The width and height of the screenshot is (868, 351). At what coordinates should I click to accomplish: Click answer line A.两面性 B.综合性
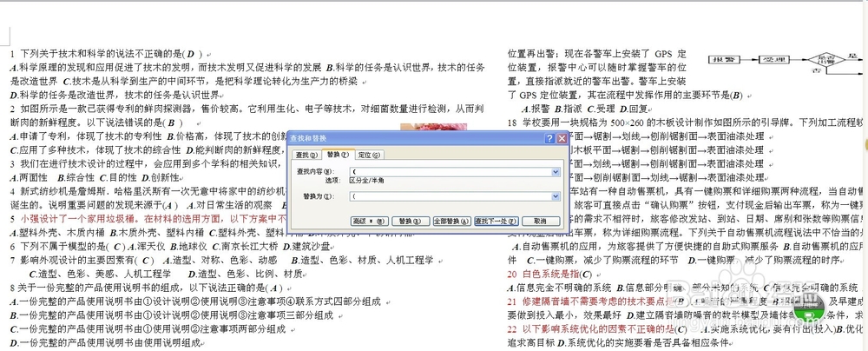point(95,177)
